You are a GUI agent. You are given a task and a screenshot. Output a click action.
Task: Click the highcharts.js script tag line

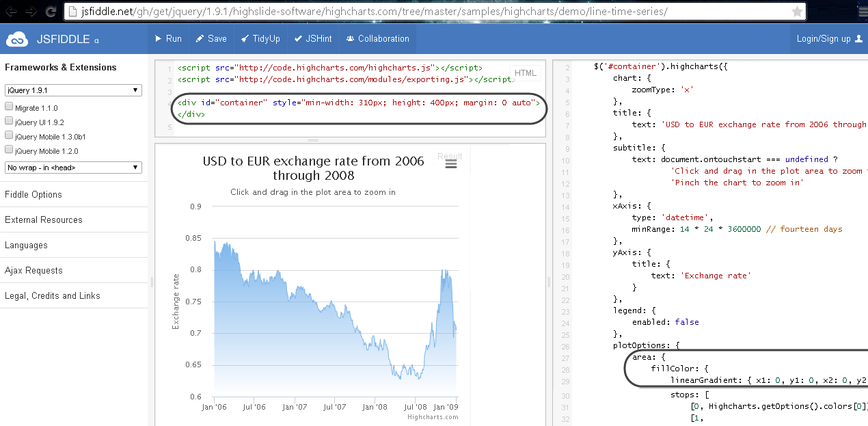point(330,68)
